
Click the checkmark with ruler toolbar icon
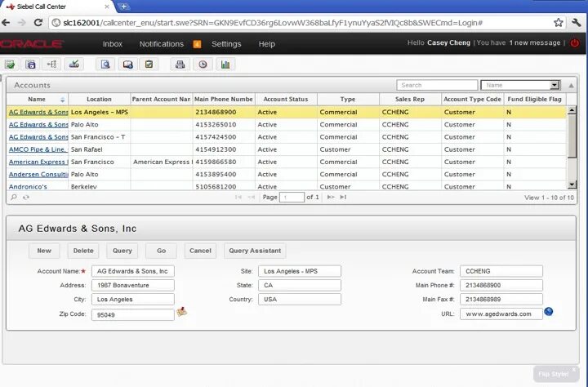pos(73,64)
